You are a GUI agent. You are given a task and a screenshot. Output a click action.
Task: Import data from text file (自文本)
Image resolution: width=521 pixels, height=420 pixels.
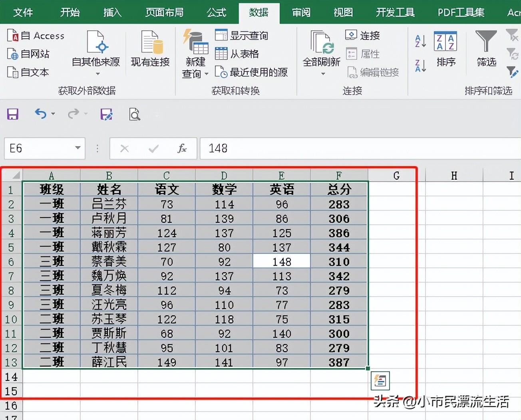coord(28,72)
